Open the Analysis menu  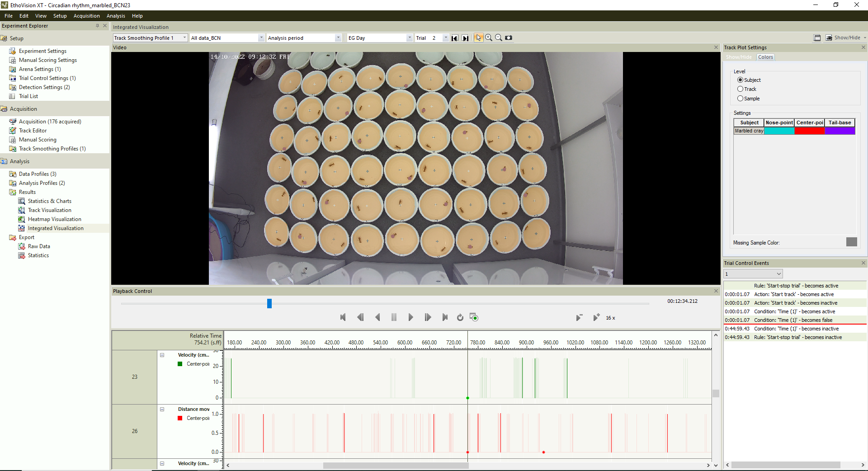[x=116, y=16]
